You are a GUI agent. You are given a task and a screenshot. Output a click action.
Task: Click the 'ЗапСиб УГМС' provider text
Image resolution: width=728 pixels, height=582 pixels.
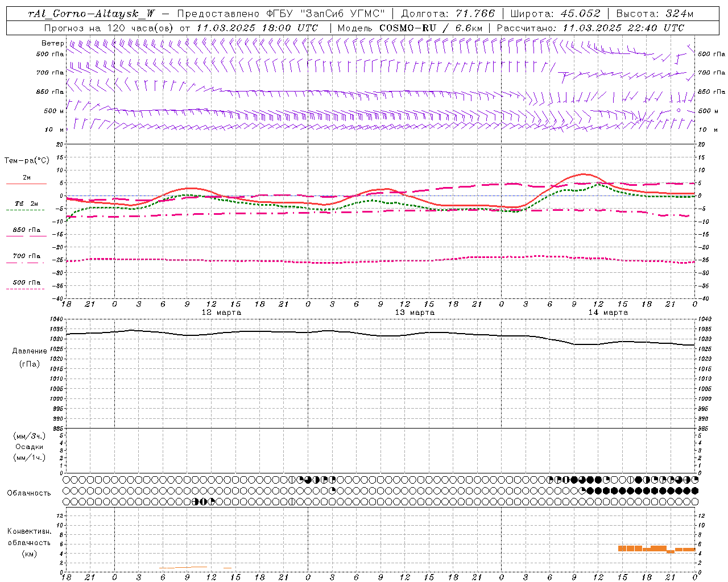point(342,14)
